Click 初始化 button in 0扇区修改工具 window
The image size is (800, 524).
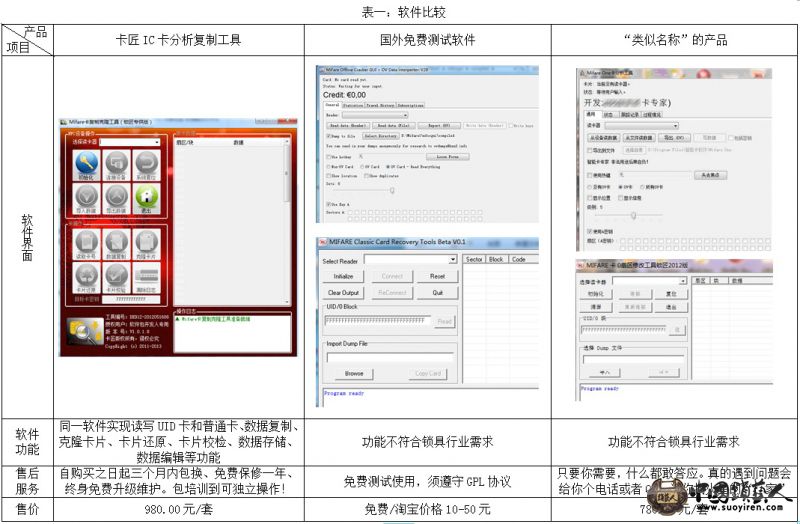(x=595, y=294)
